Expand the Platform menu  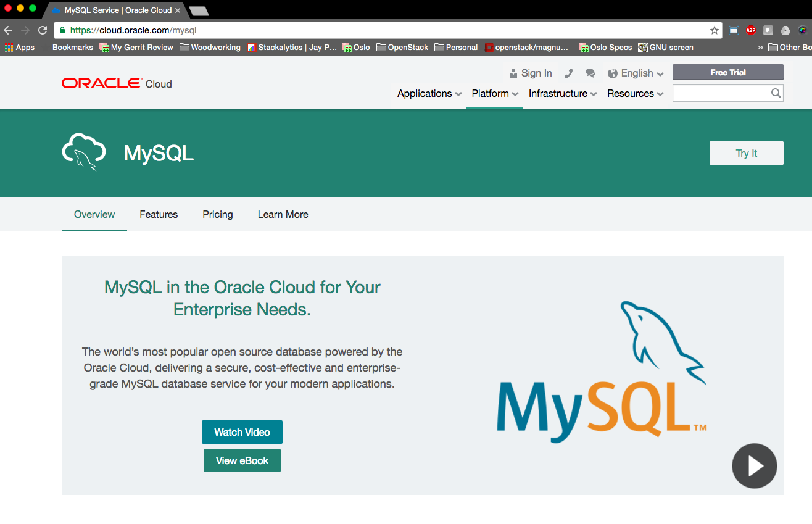point(494,93)
